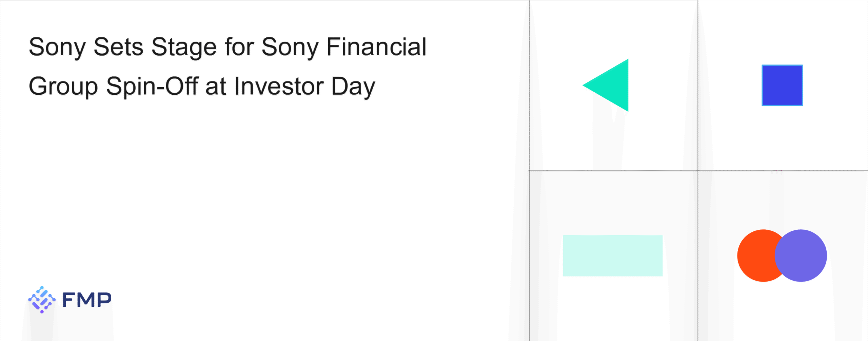Select the solid blue square shape
The image size is (868, 341).
[782, 85]
